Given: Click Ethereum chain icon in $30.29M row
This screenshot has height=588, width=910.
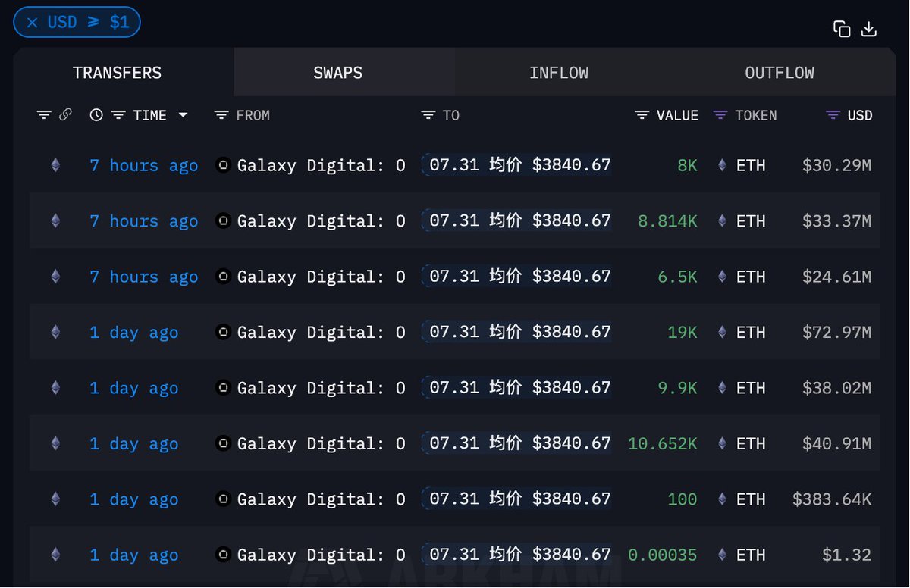Looking at the screenshot, I should point(55,165).
